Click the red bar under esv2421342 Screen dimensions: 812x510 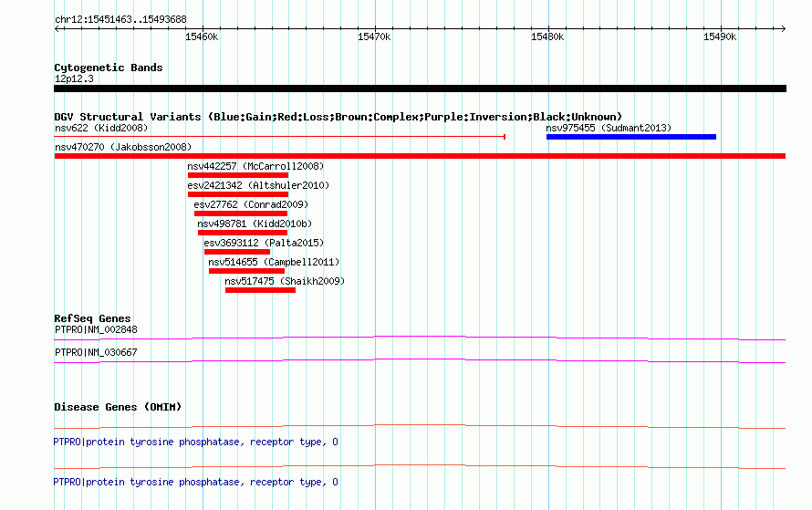click(238, 194)
